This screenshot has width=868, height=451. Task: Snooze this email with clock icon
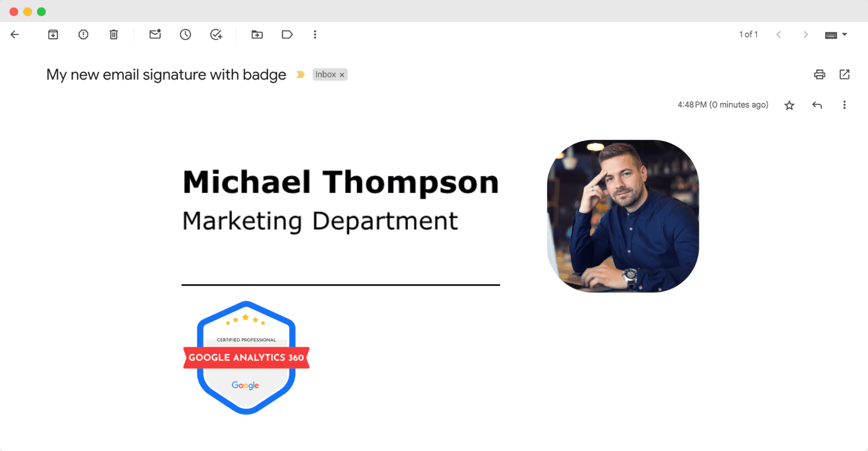pyautogui.click(x=185, y=35)
